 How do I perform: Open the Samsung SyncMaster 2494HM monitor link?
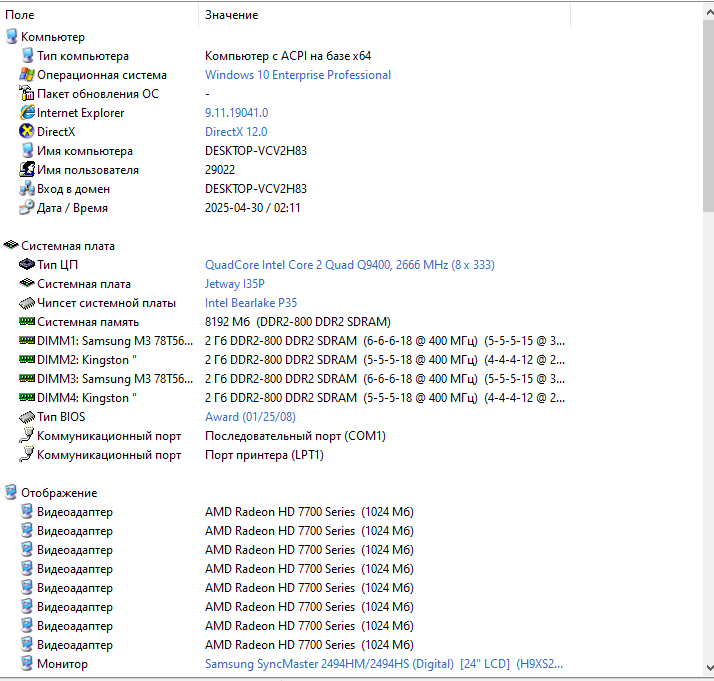[384, 664]
